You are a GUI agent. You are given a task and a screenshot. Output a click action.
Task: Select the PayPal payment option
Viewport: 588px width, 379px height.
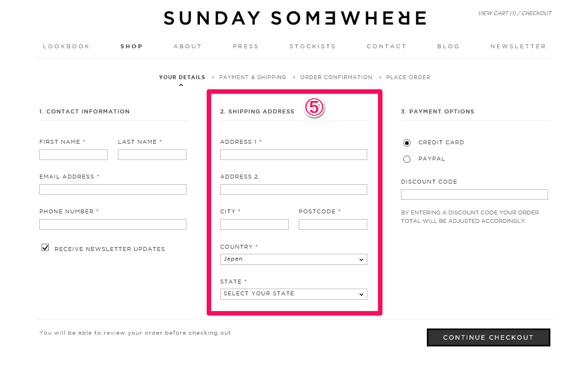pyautogui.click(x=407, y=159)
